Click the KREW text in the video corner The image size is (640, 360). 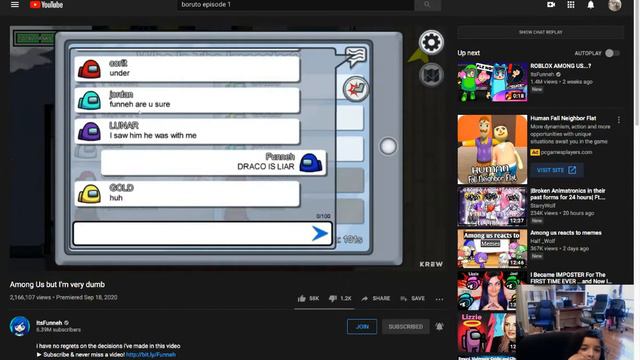click(431, 264)
